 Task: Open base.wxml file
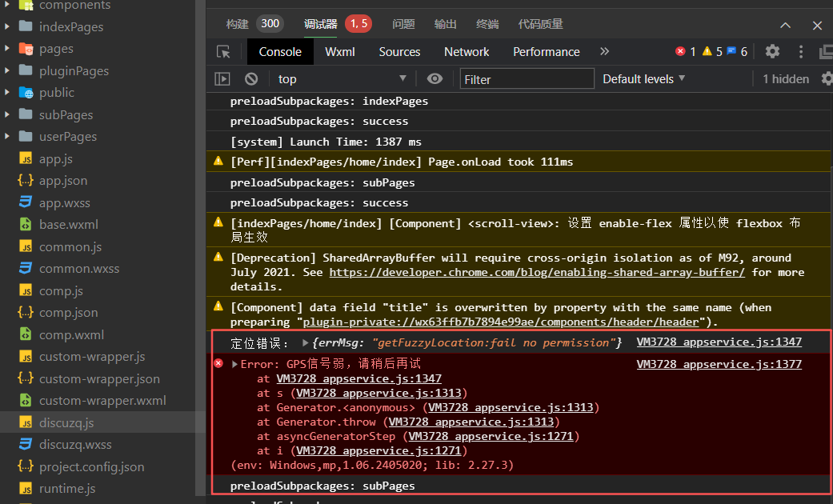pos(69,225)
